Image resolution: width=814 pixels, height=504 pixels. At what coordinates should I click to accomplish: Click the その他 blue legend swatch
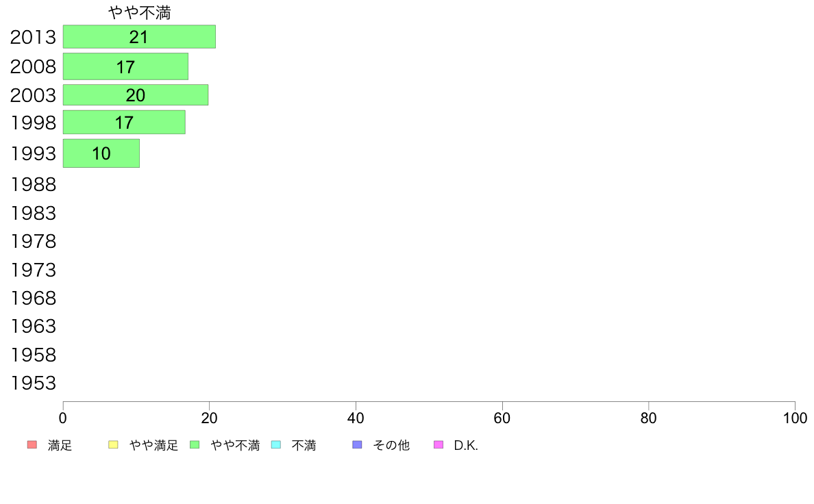pyautogui.click(x=357, y=445)
